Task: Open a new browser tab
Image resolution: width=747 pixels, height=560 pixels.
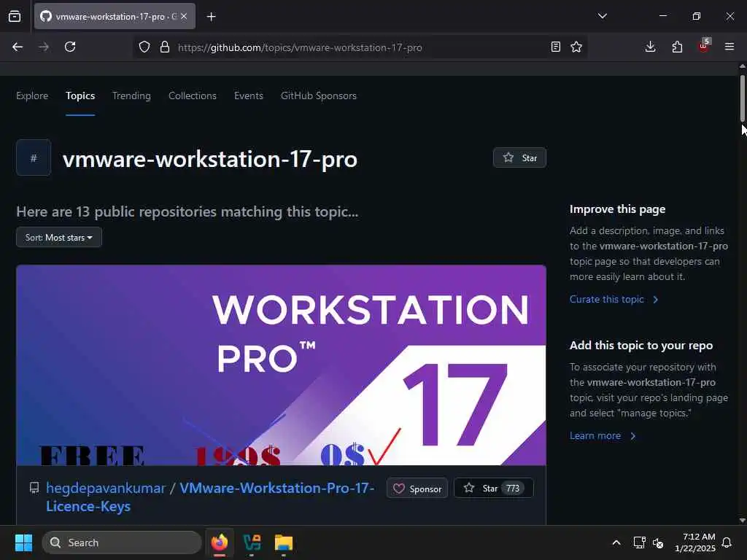Action: tap(212, 17)
